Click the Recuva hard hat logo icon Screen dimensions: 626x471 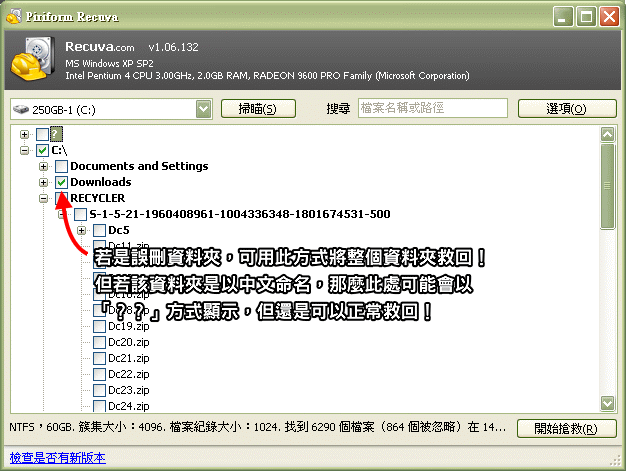33,59
